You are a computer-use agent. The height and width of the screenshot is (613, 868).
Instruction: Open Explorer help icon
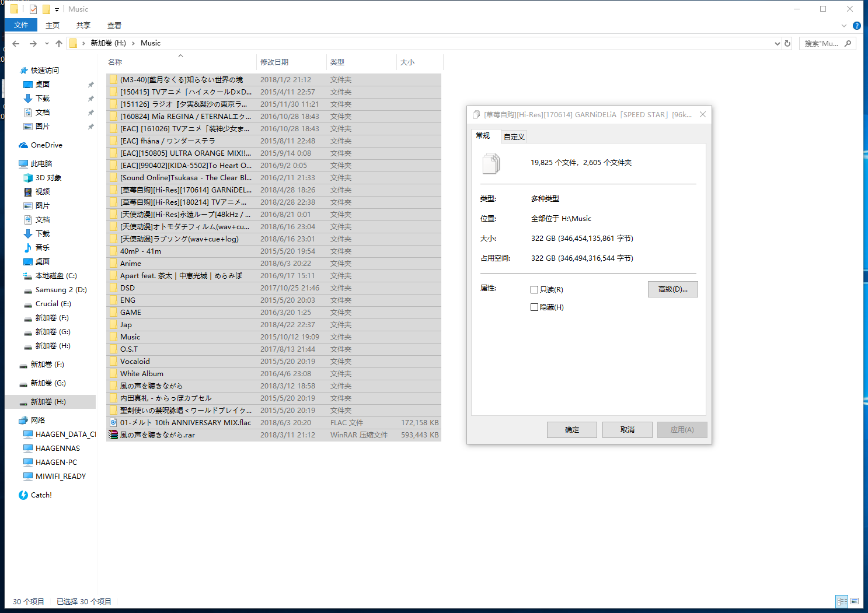point(857,26)
